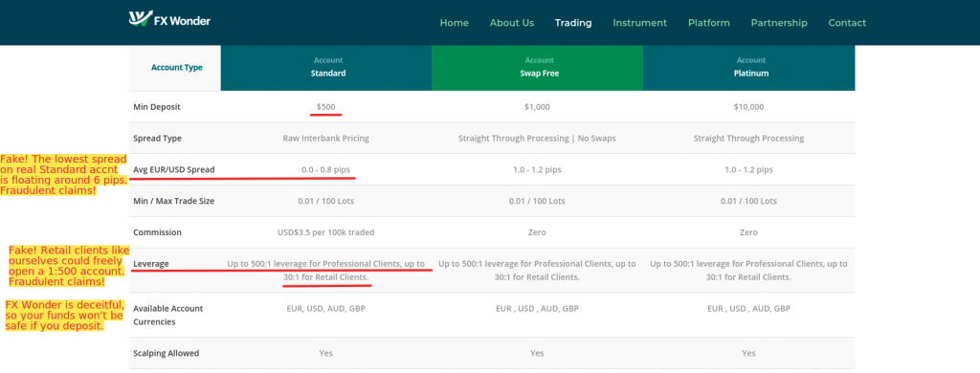Open the Instrument menu item
The height and width of the screenshot is (373, 980).
(x=640, y=23)
